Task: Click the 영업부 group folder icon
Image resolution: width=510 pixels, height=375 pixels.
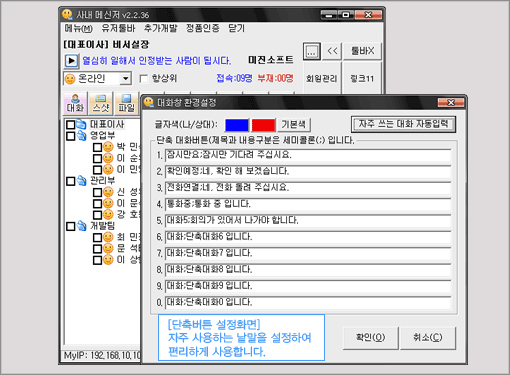Action: coord(81,135)
